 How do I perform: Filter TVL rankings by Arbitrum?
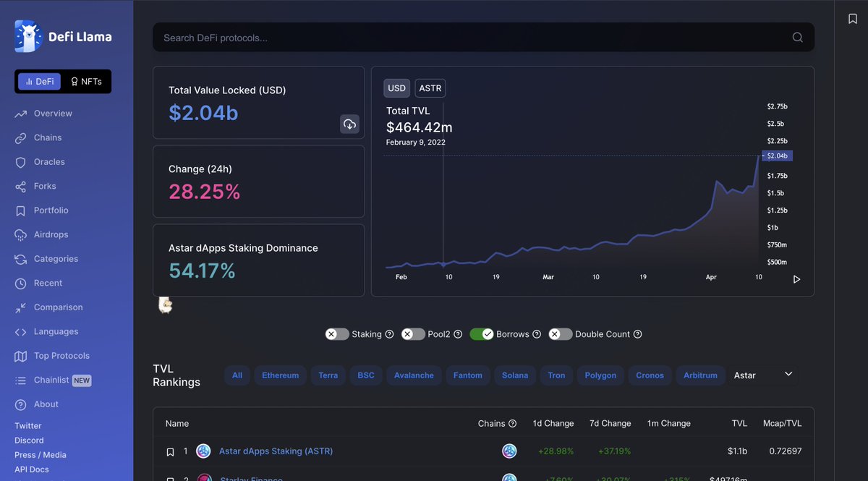700,375
